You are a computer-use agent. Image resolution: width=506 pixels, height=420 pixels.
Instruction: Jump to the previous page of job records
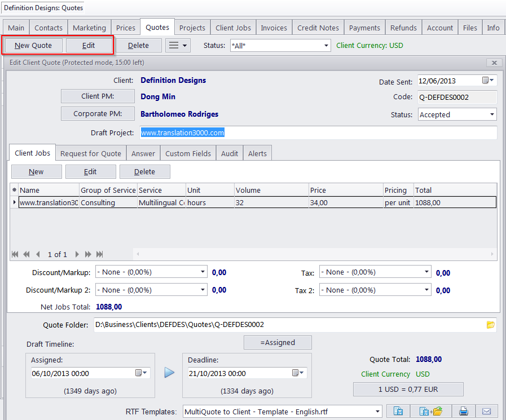coord(27,254)
